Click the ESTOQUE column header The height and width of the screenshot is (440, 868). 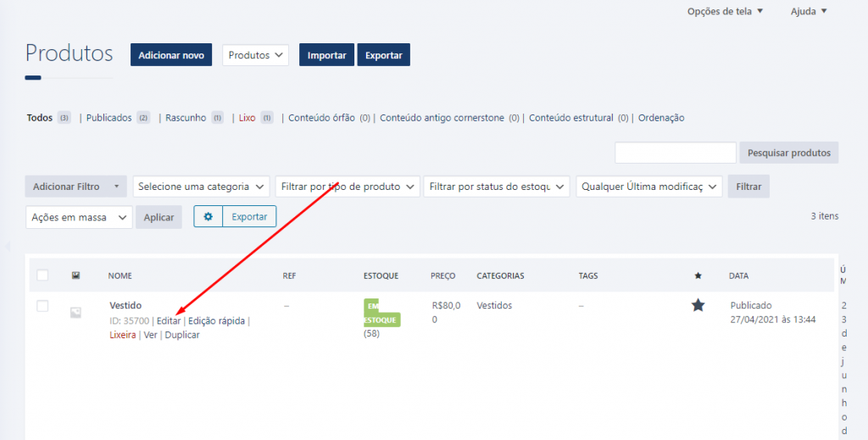tap(381, 276)
